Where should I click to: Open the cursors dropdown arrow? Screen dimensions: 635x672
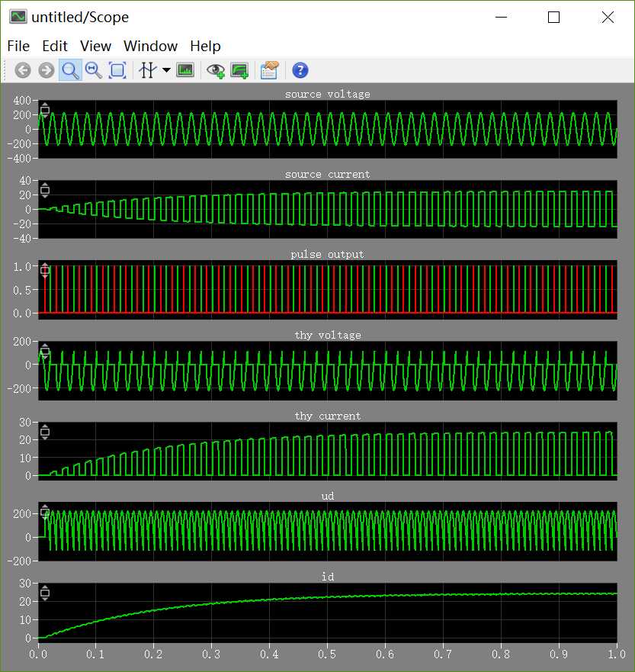point(166,70)
